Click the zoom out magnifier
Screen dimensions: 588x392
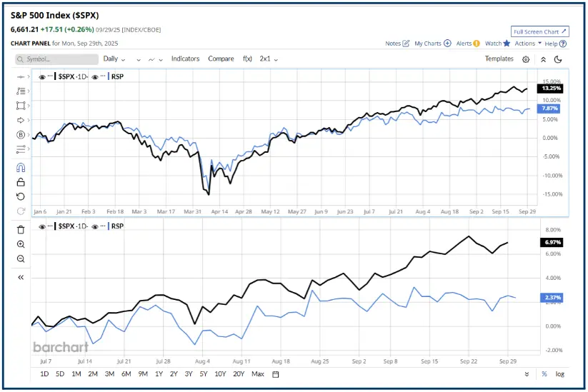click(x=21, y=259)
